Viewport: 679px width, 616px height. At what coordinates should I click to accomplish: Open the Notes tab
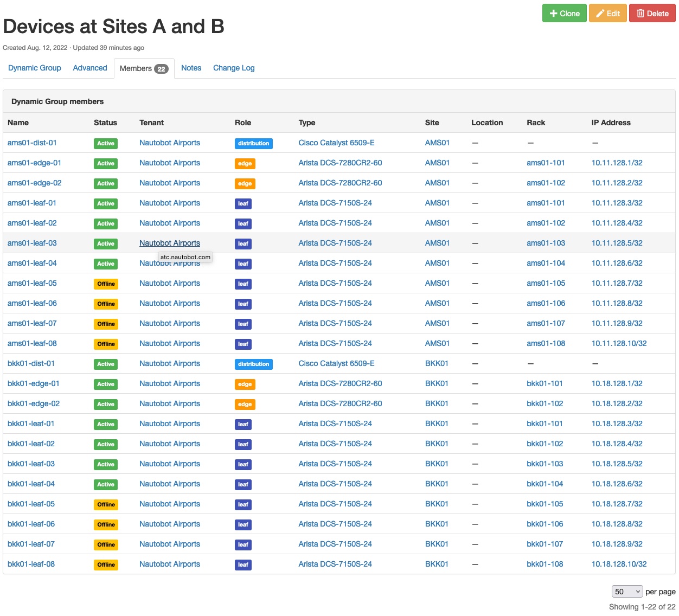coord(191,68)
